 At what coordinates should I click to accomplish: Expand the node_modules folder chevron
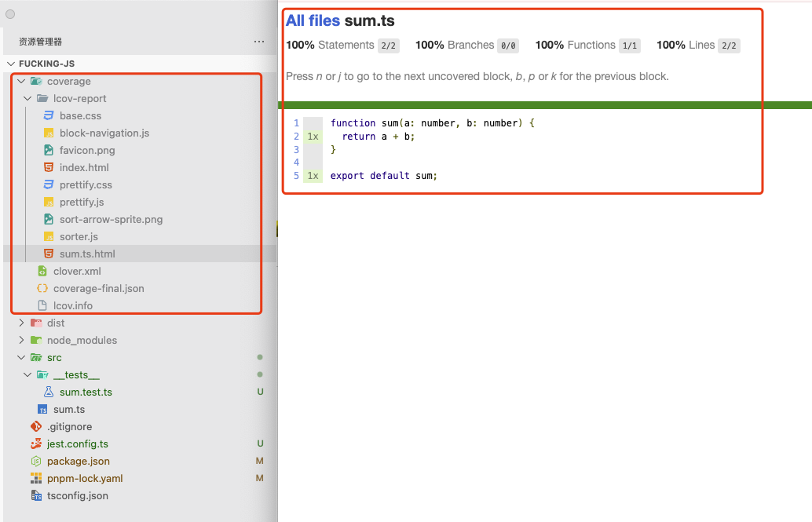(x=21, y=340)
